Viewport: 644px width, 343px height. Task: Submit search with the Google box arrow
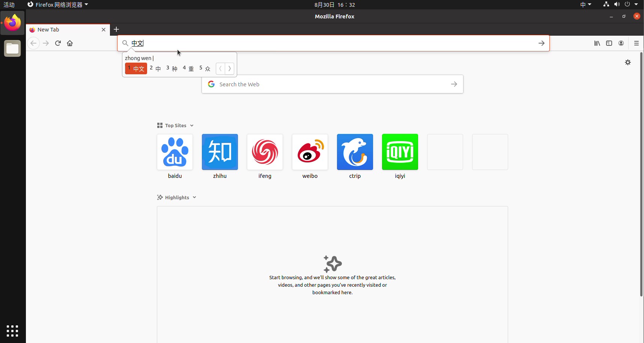[454, 84]
